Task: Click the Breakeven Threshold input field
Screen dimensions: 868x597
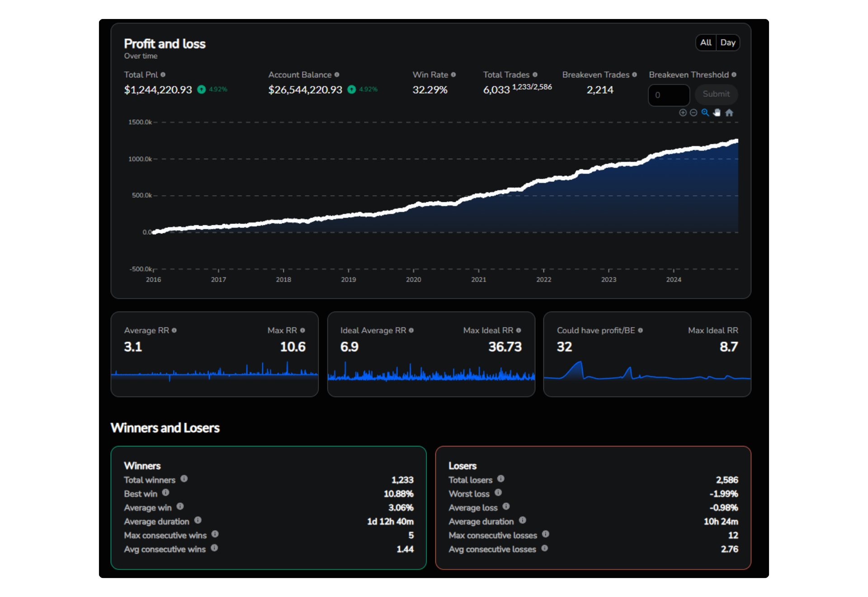Action: pyautogui.click(x=669, y=95)
